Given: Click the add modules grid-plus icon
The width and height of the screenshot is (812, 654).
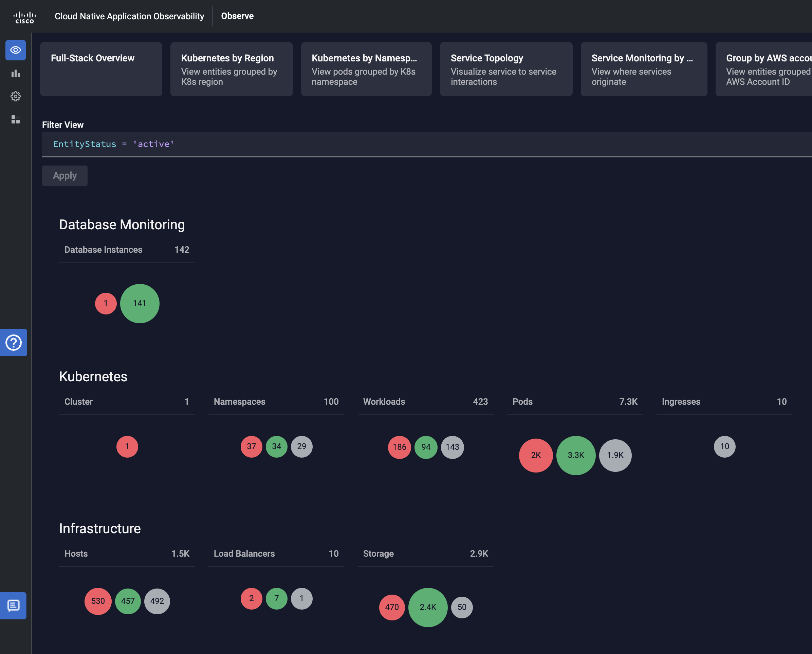Looking at the screenshot, I should [16, 119].
